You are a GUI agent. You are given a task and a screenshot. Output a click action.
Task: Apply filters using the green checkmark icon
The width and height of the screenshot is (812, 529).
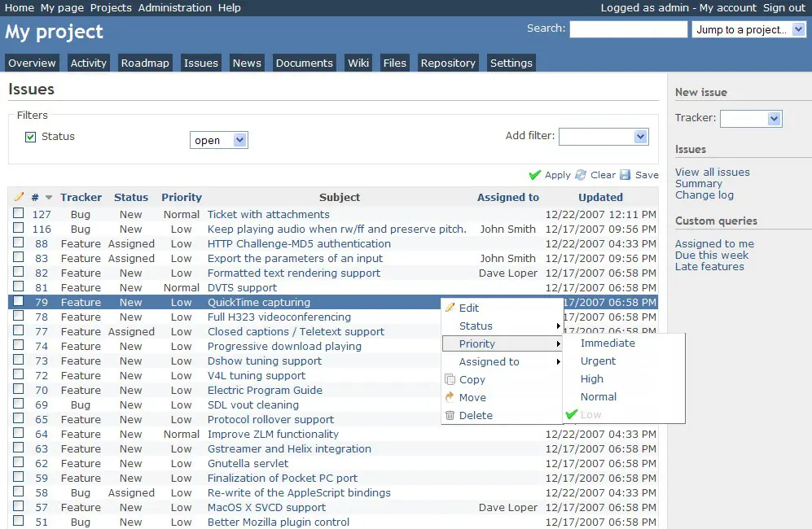coord(533,174)
